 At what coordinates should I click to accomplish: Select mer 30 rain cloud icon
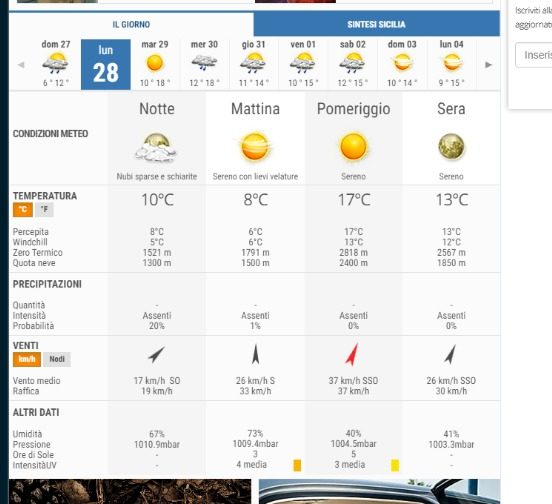coord(204,63)
